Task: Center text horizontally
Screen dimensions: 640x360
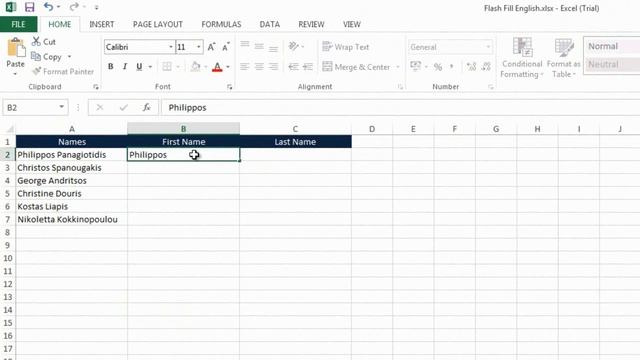Action: point(259,67)
